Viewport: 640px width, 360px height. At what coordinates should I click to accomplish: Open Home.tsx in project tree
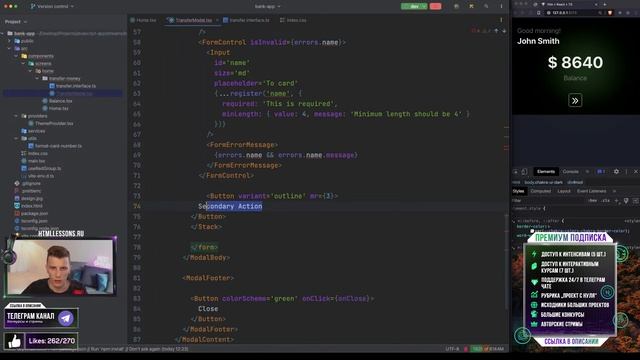55,108
